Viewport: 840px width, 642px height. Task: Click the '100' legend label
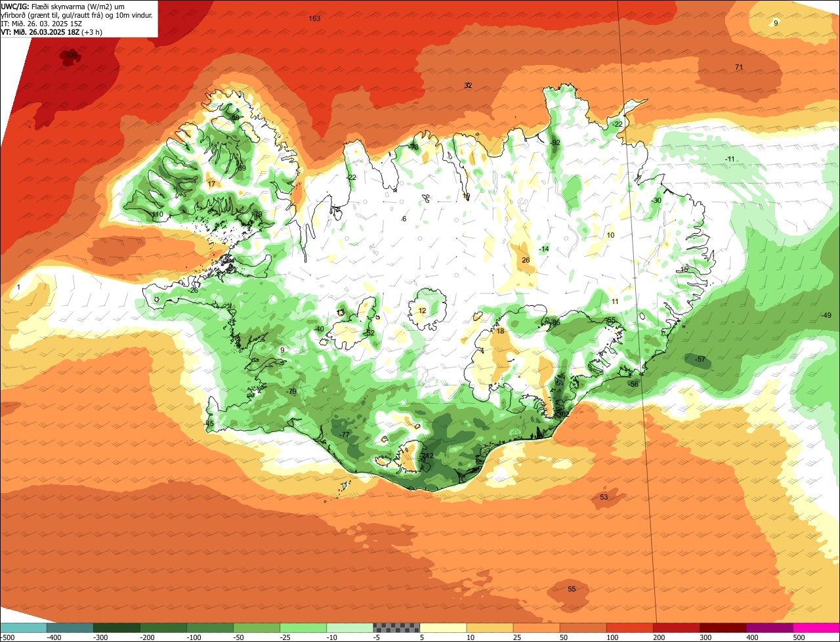[612, 637]
